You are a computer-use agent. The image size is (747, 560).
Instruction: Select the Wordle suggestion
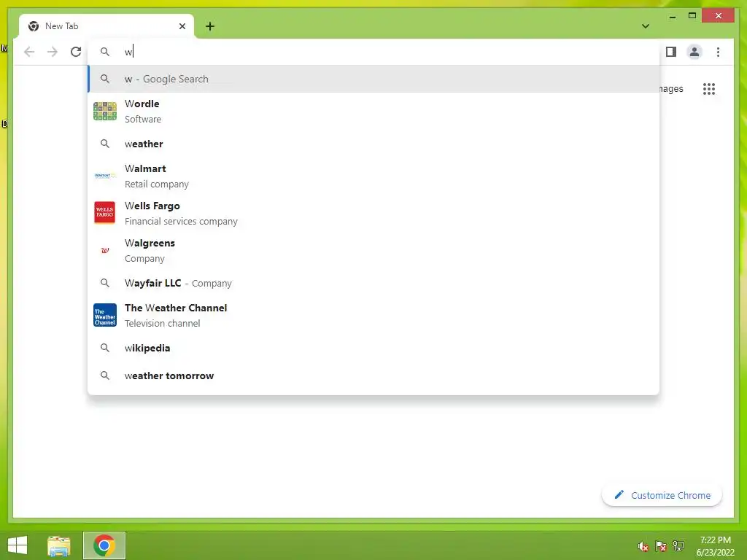374,111
